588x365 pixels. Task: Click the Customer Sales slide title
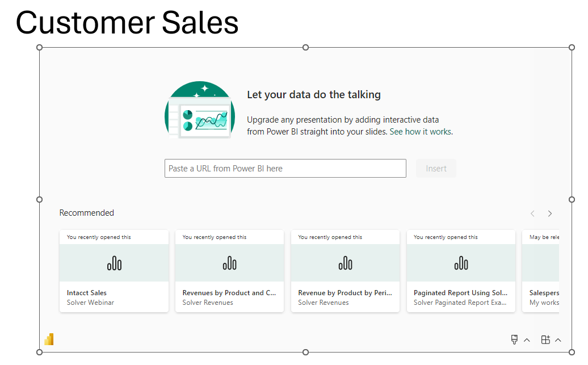tap(127, 23)
